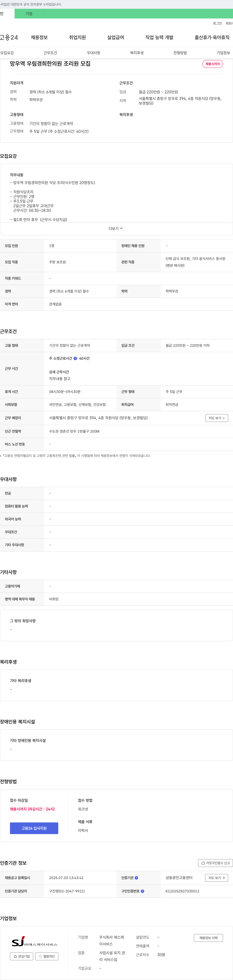Apply with 고용24 입사지원 button
233x980 pixels.
tap(34, 828)
